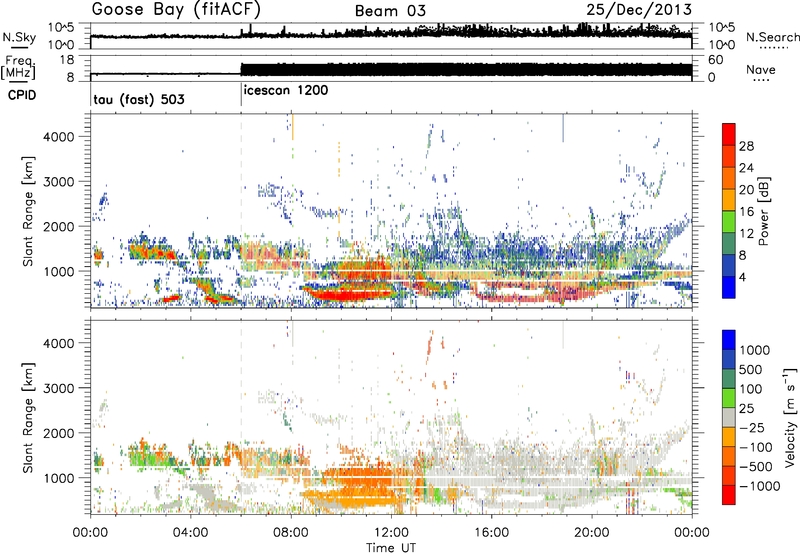Image resolution: width=800 pixels, height=554 pixels.
Task: Click the 'Beam 03' label
Action: point(390,11)
